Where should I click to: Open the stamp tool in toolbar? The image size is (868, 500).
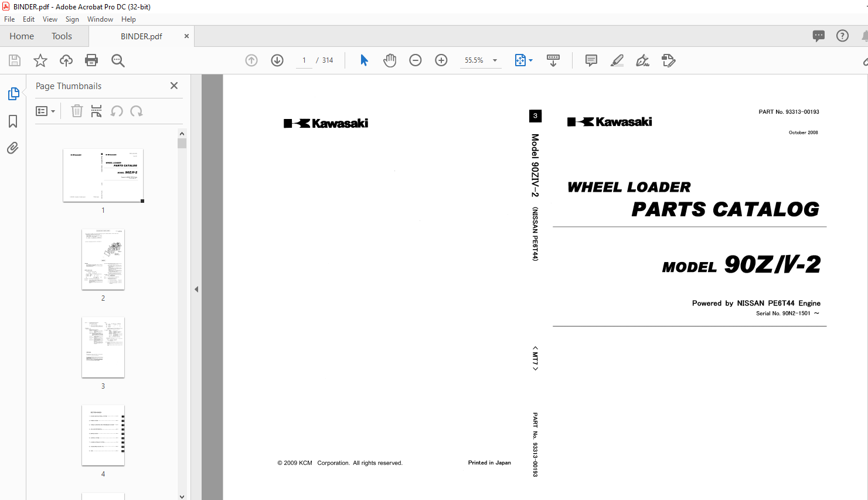[669, 60]
